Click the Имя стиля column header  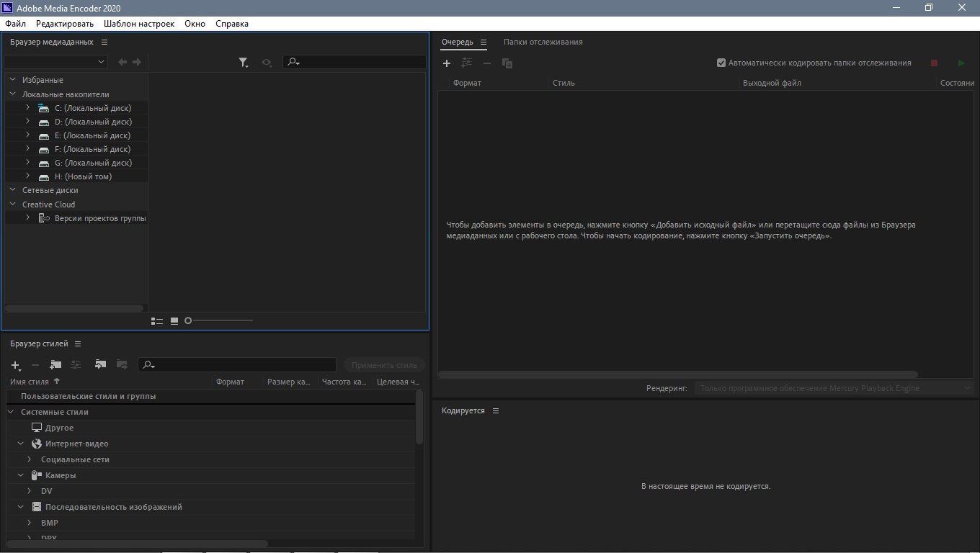coord(30,382)
